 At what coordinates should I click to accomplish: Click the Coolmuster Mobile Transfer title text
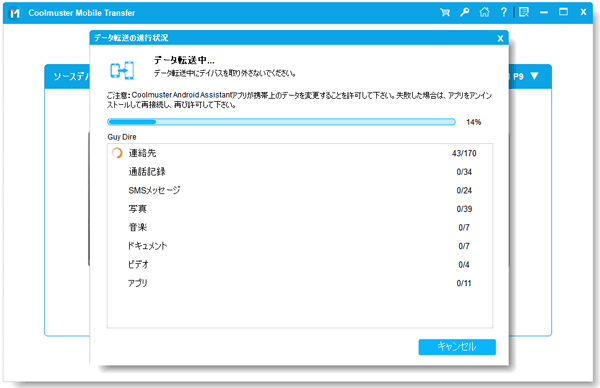point(82,13)
